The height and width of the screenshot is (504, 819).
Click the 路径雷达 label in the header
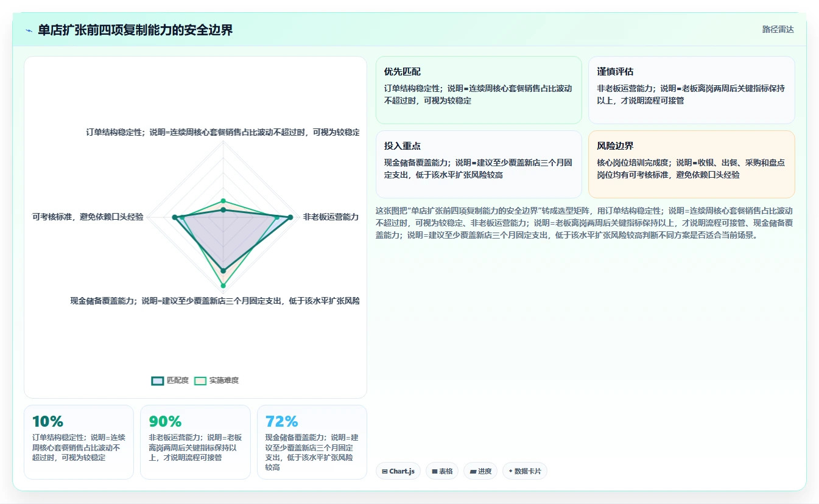click(x=778, y=29)
